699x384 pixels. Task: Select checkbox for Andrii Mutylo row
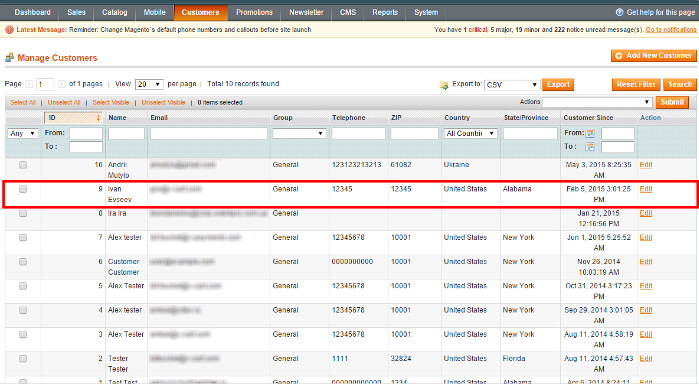pyautogui.click(x=23, y=165)
